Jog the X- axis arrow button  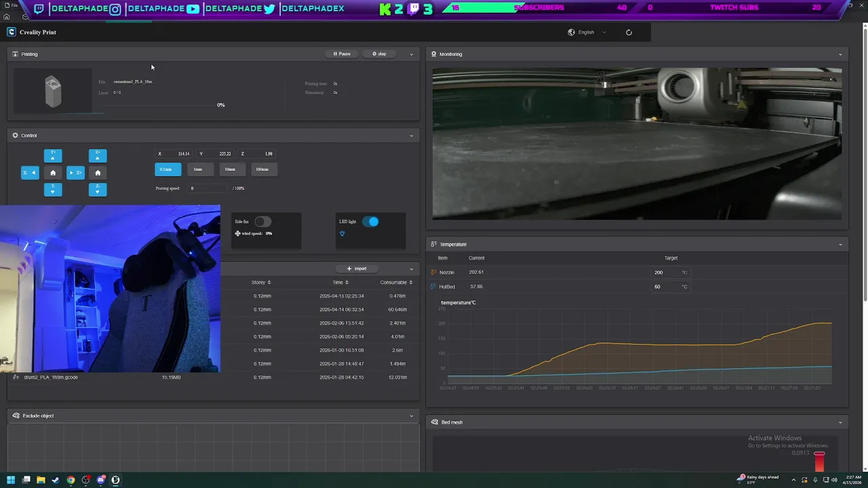30,173
